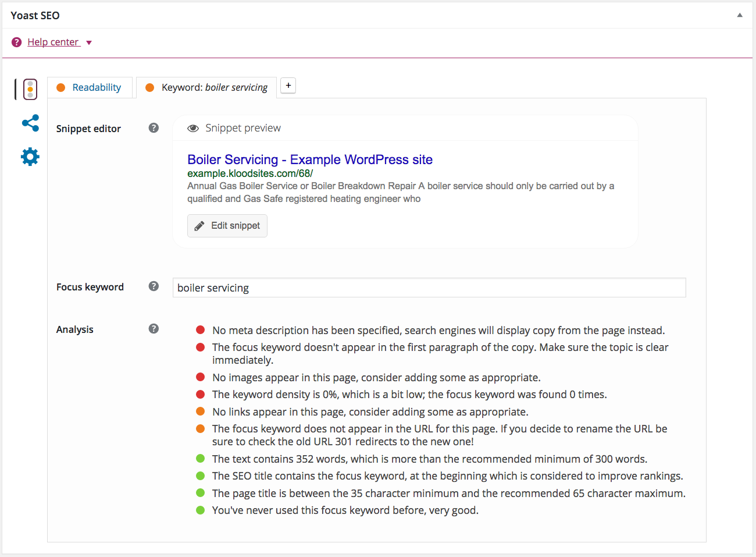Click the snippet URL example.kloodsites.com/68/
Image resolution: width=756 pixels, height=557 pixels.
[250, 173]
